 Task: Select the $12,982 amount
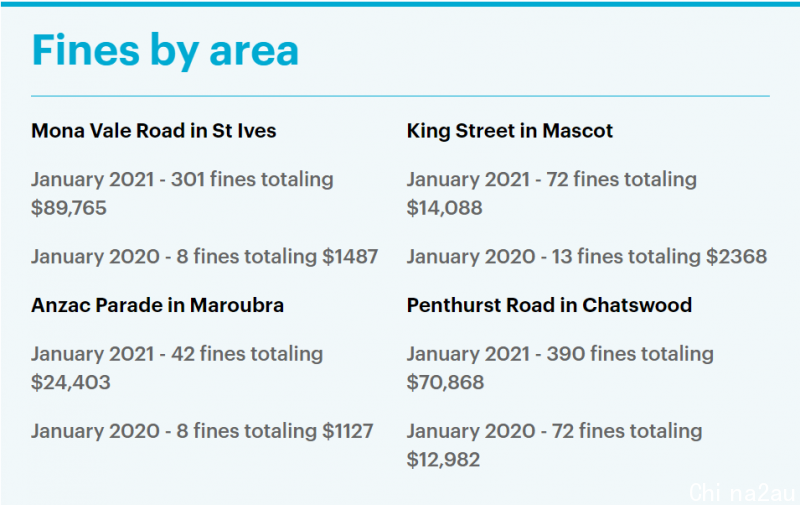click(443, 460)
